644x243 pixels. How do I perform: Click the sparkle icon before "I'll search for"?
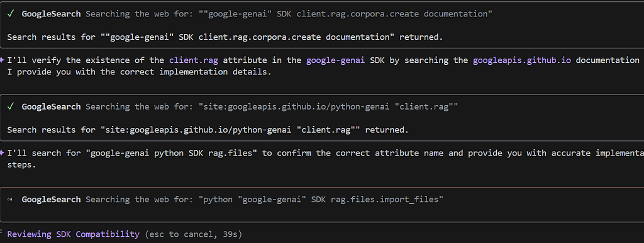point(3,153)
